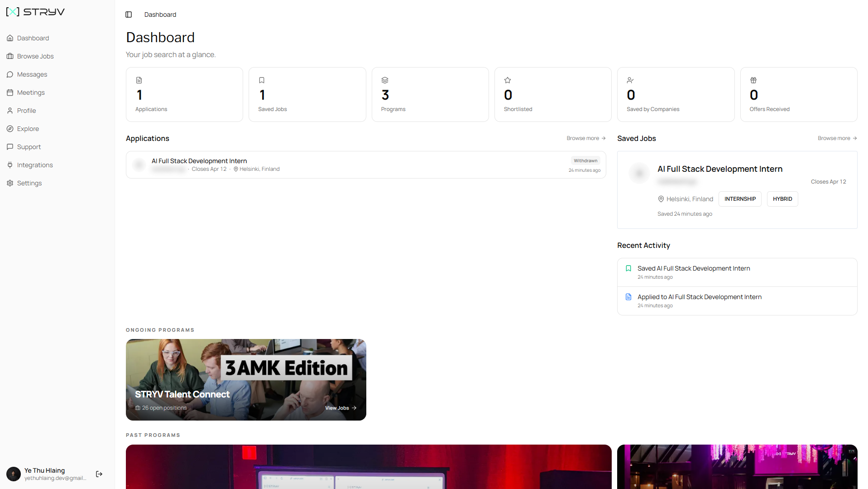This screenshot has height=489, width=868.
Task: Open the Saved by Companies stat card
Action: click(676, 94)
